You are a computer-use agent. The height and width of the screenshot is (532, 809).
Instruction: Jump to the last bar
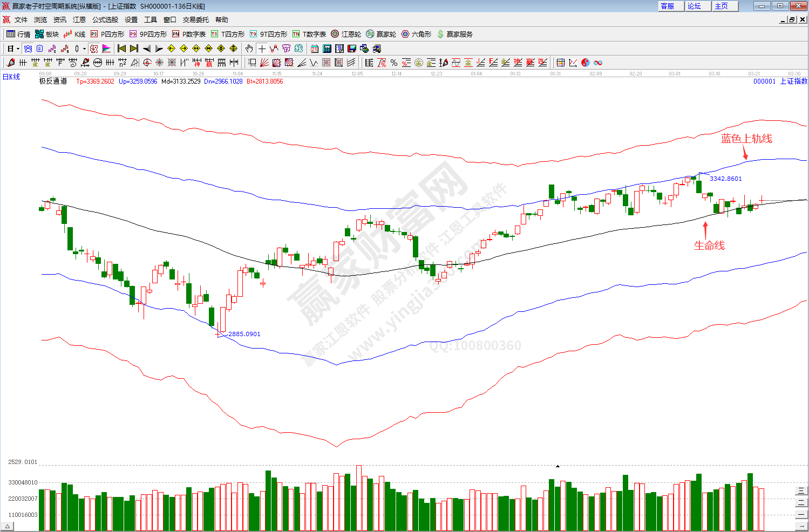(134, 49)
